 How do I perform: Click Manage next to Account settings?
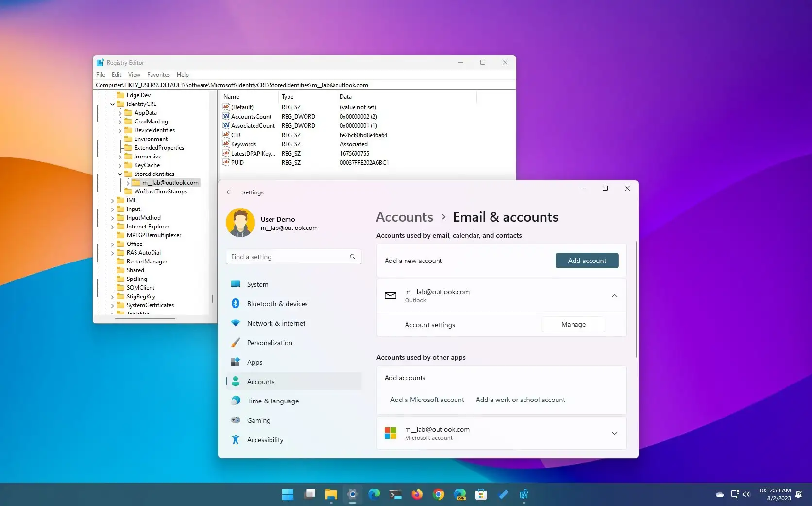(x=573, y=324)
